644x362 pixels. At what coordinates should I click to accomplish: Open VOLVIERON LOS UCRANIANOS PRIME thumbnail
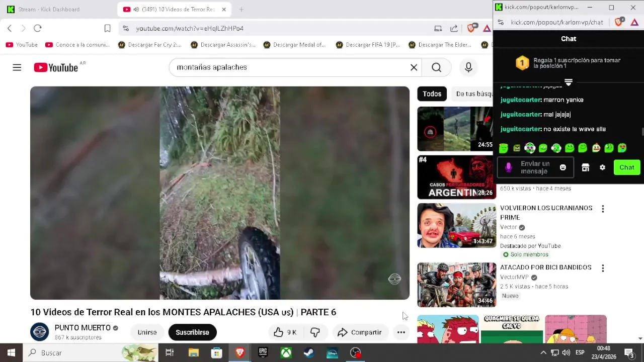point(456,225)
